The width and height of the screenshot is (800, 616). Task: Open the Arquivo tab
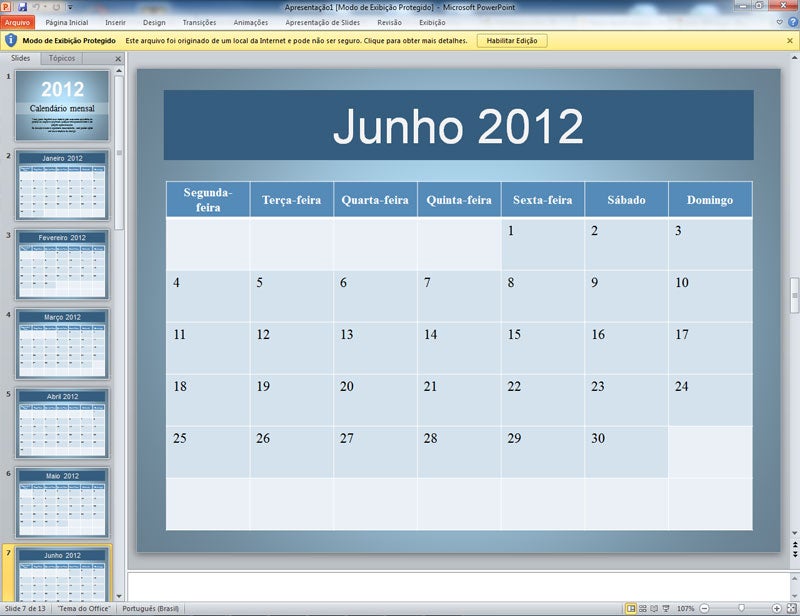[17, 22]
